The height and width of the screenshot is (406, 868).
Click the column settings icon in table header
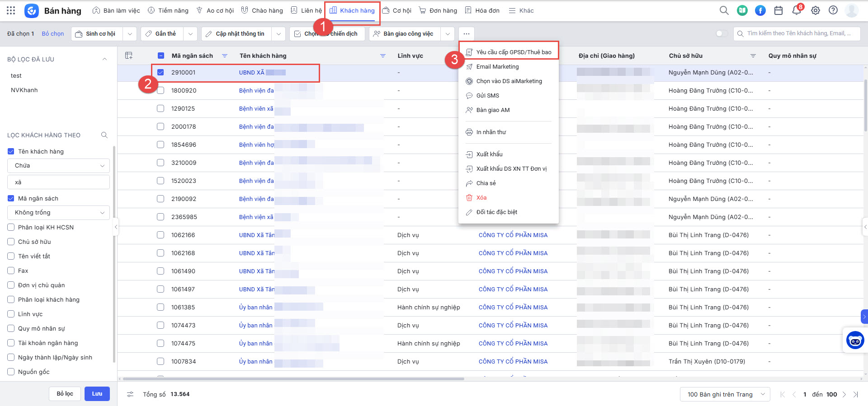coord(129,56)
